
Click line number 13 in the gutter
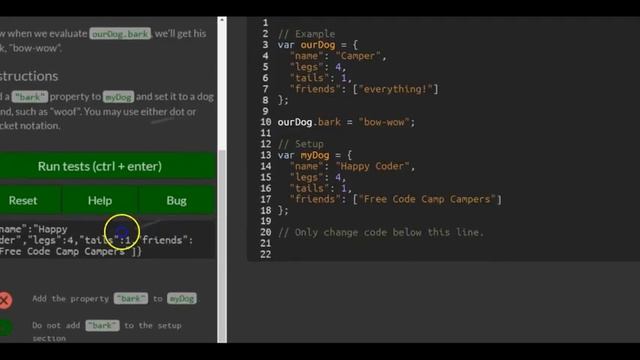point(266,155)
